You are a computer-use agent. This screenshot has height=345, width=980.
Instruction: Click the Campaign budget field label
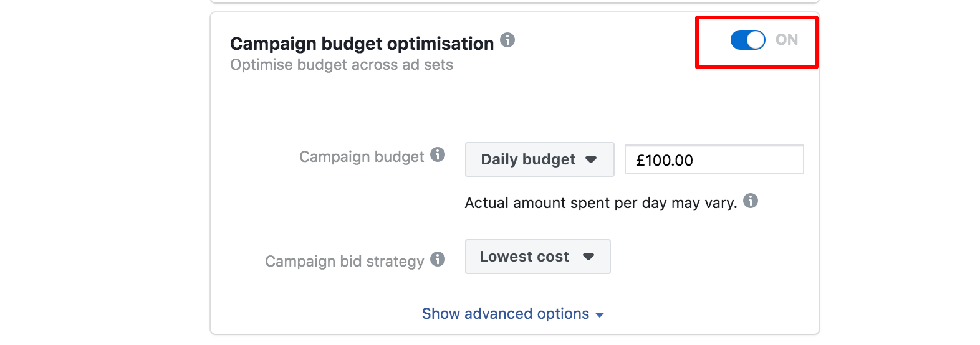pos(361,157)
